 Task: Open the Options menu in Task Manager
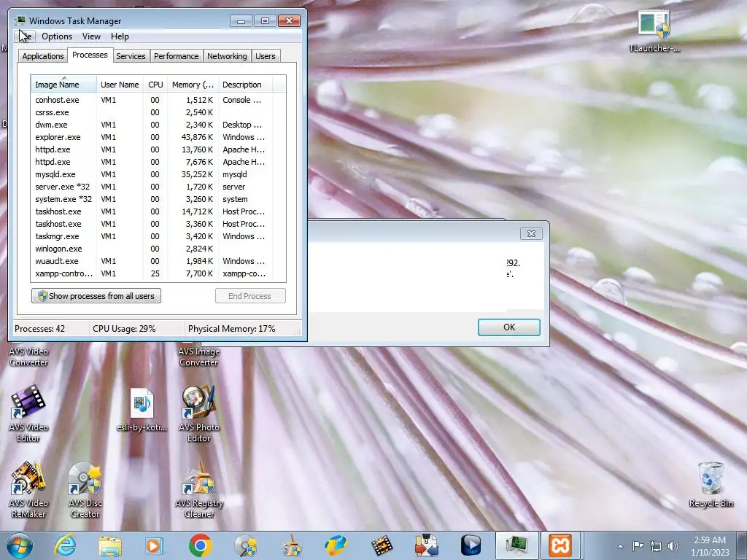tap(57, 36)
